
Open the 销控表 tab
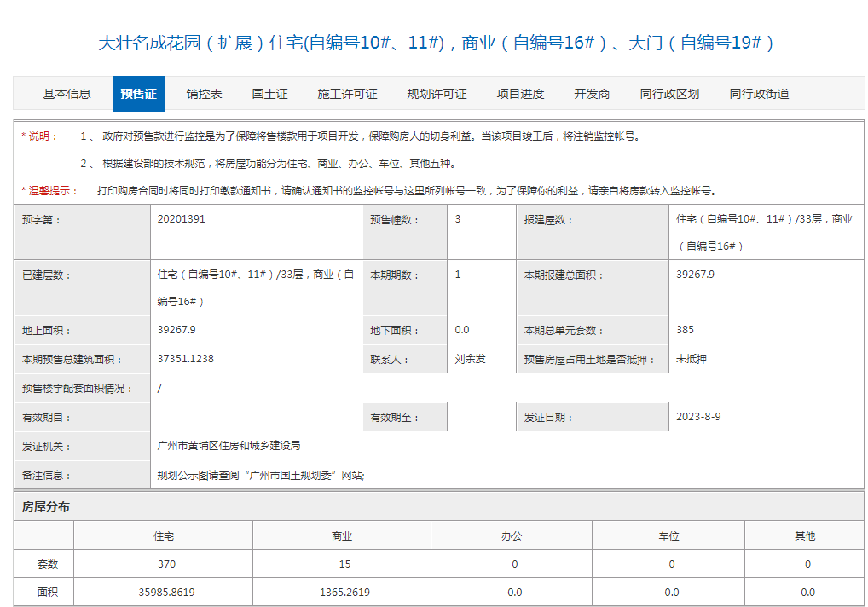pyautogui.click(x=205, y=94)
